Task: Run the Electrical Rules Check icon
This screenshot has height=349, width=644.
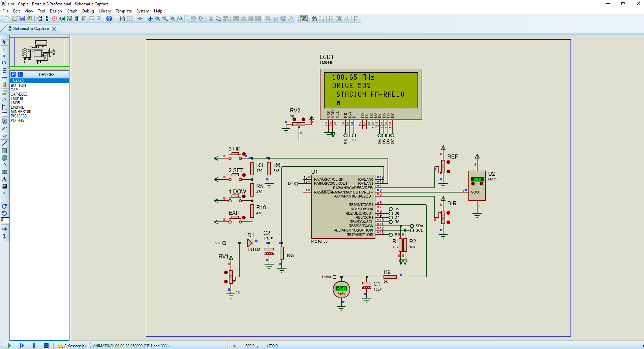Action: click(x=356, y=19)
